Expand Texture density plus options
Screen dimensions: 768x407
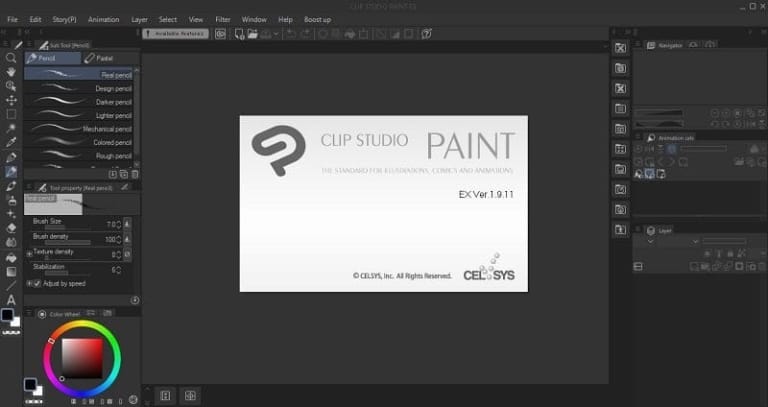(x=29, y=254)
